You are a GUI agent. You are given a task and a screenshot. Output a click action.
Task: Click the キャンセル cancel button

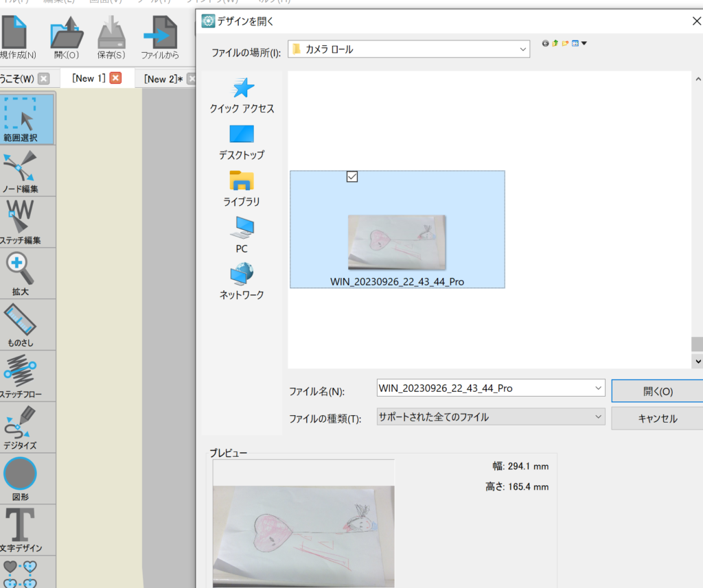[x=657, y=419]
